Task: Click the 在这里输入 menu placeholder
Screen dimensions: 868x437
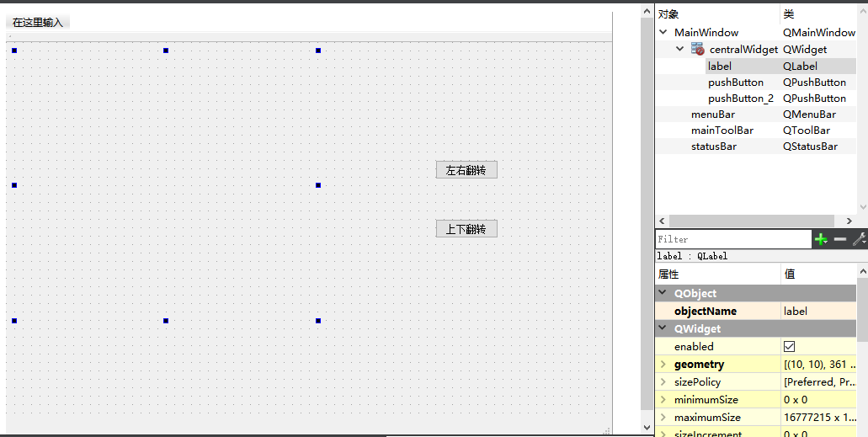Action: click(x=38, y=22)
